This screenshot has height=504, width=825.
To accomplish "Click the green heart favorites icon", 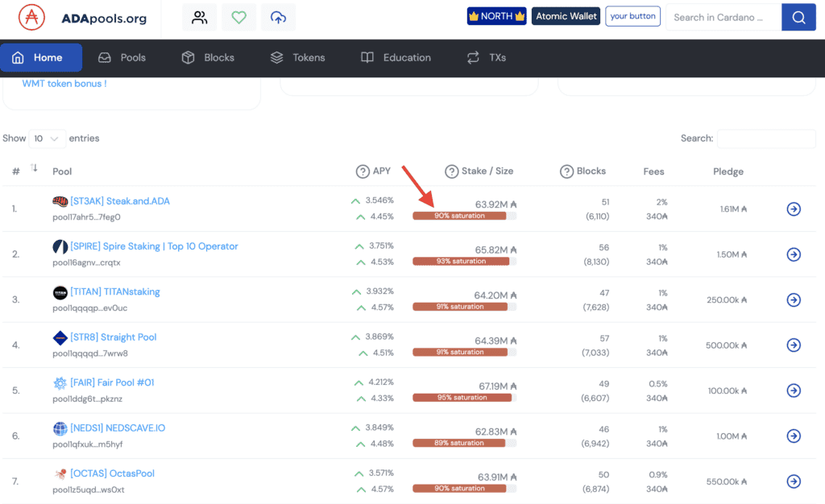I will coord(238,17).
